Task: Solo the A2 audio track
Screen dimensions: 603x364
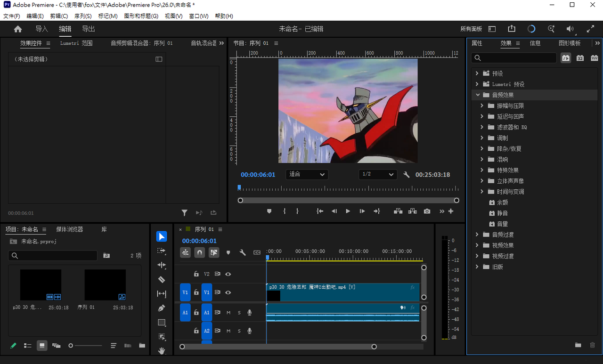Action: point(239,331)
